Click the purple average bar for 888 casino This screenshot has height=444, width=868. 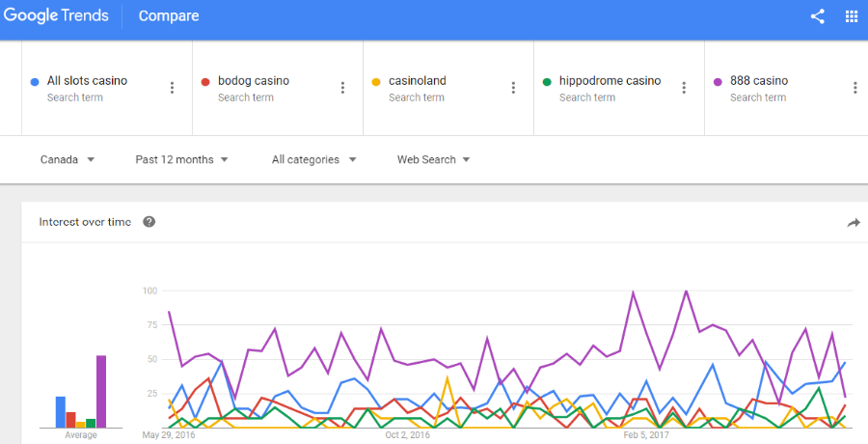(101, 391)
